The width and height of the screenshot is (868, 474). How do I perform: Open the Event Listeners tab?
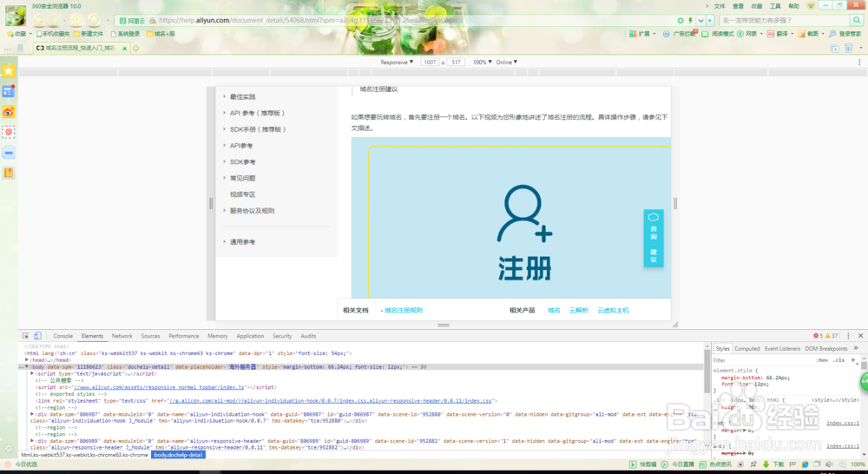[782, 349]
